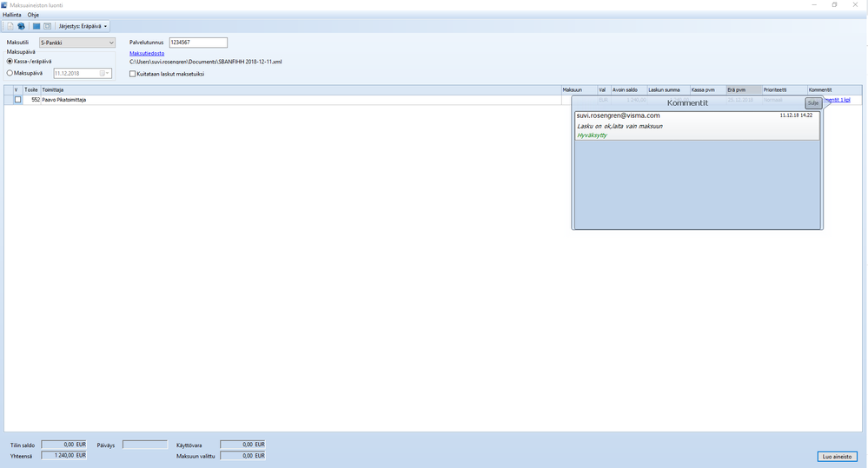Enable Kuitataan laskut maksetuiksi checkbox
The height and width of the screenshot is (468, 868).
pos(132,74)
